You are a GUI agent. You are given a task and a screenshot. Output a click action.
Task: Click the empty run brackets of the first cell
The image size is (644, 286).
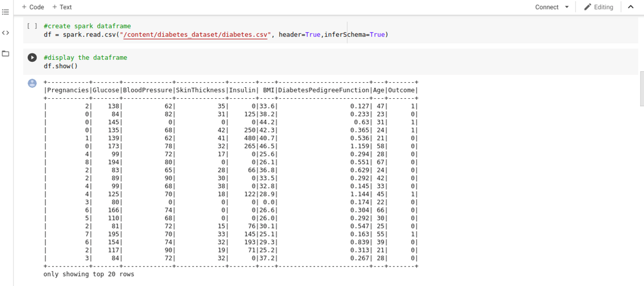32,26
